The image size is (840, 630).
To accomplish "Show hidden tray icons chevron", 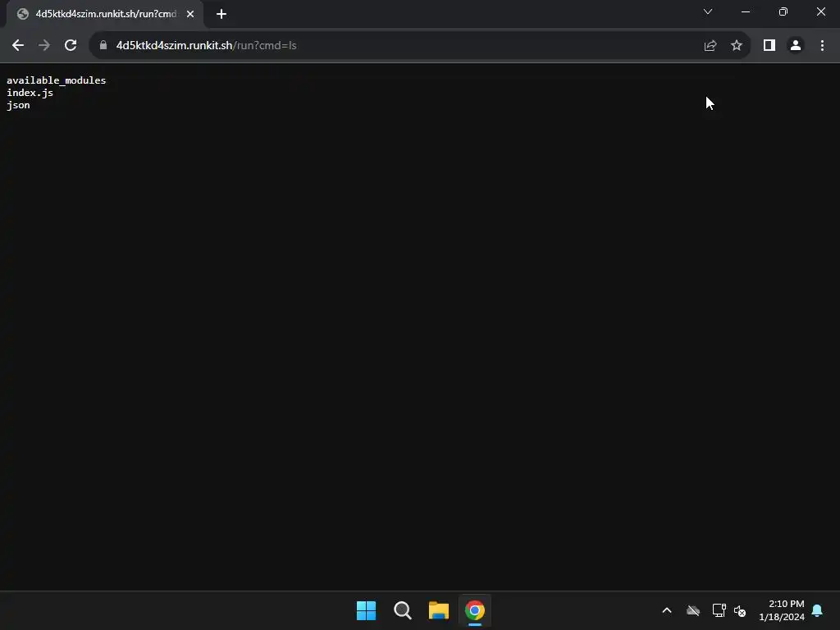I will point(667,610).
